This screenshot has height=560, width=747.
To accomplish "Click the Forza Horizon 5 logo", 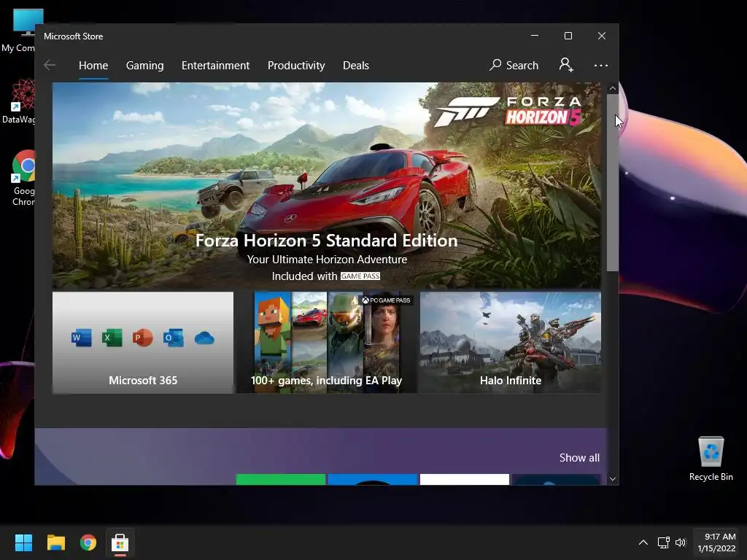I will coord(508,112).
